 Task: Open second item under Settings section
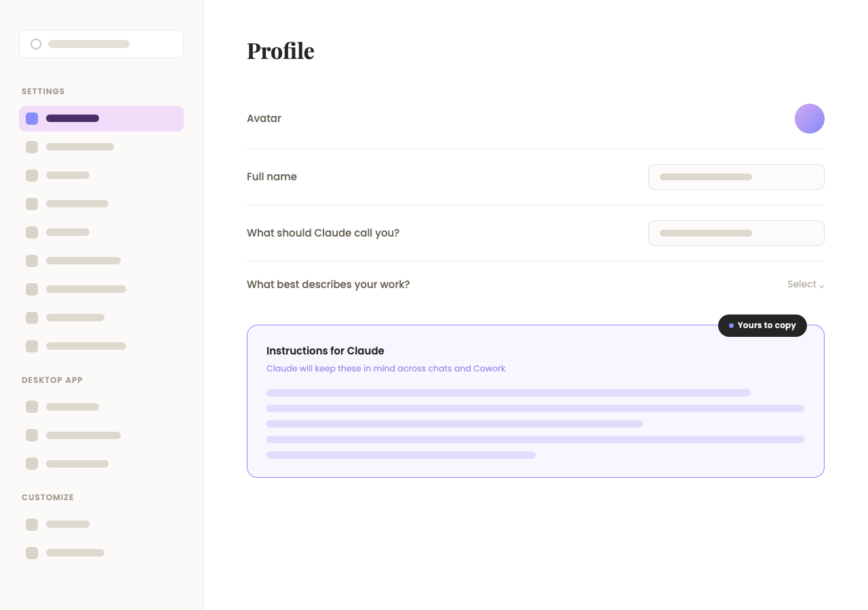pyautogui.click(x=101, y=147)
